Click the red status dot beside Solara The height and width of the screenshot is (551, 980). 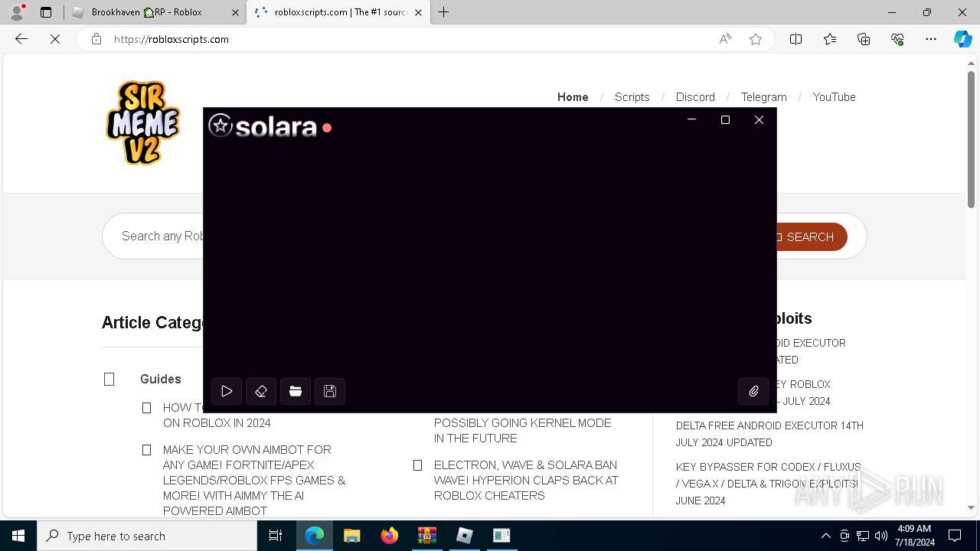327,128
